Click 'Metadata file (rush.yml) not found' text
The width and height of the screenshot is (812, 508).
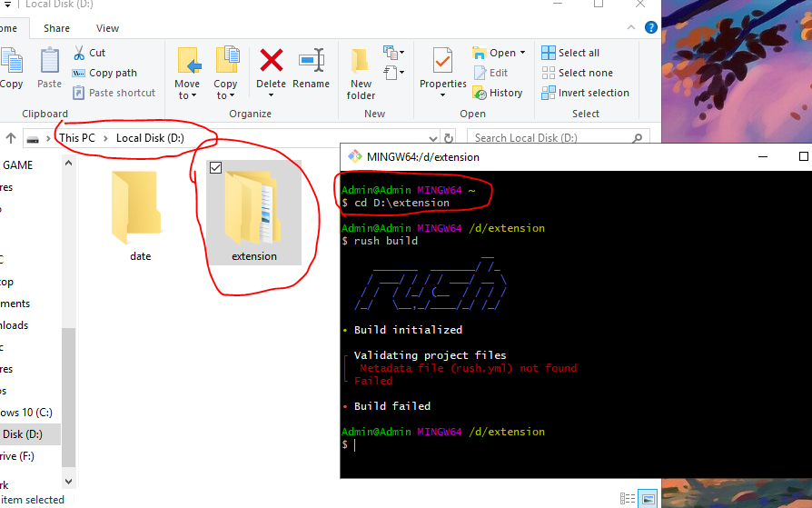(x=468, y=368)
